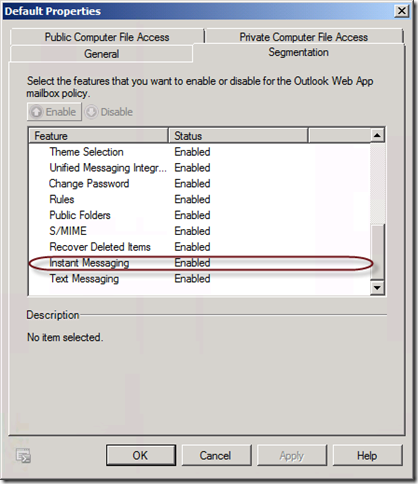Close the Default Properties dialog
Image resolution: width=418 pixels, height=484 pixels.
point(402,11)
